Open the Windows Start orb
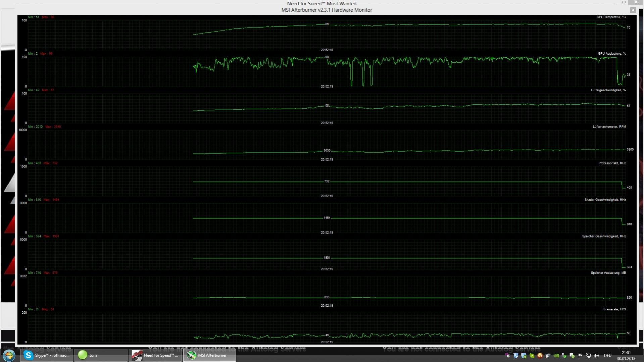The width and height of the screenshot is (644, 362). [9, 355]
